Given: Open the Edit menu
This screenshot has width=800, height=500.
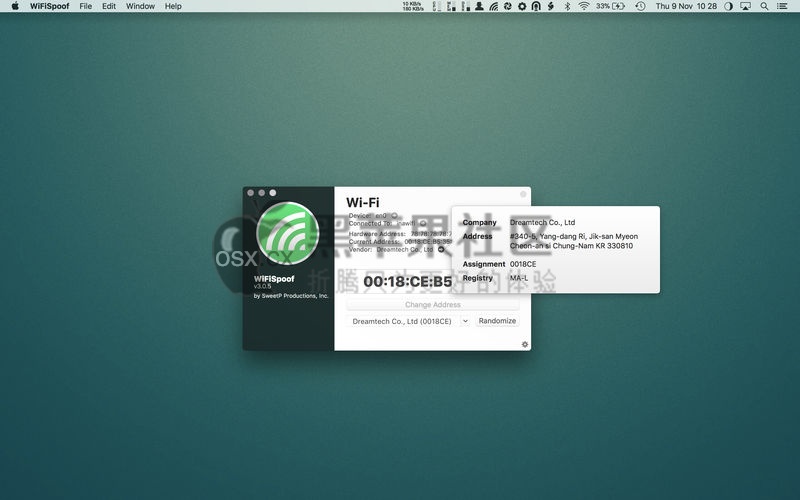Looking at the screenshot, I should coord(109,6).
